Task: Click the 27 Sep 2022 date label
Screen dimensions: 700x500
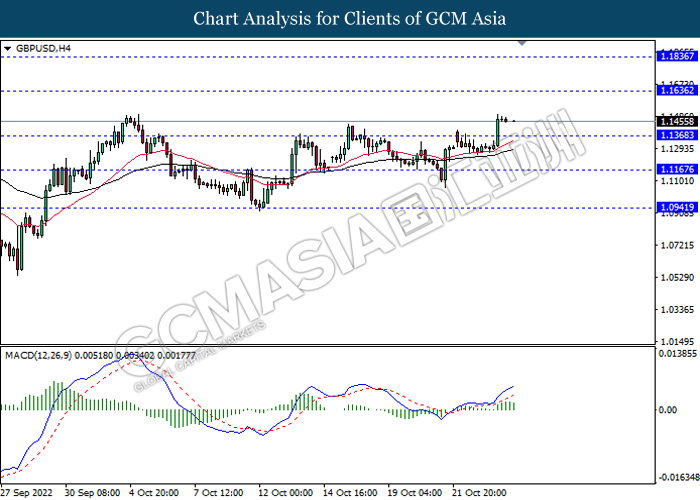Action: pos(27,493)
